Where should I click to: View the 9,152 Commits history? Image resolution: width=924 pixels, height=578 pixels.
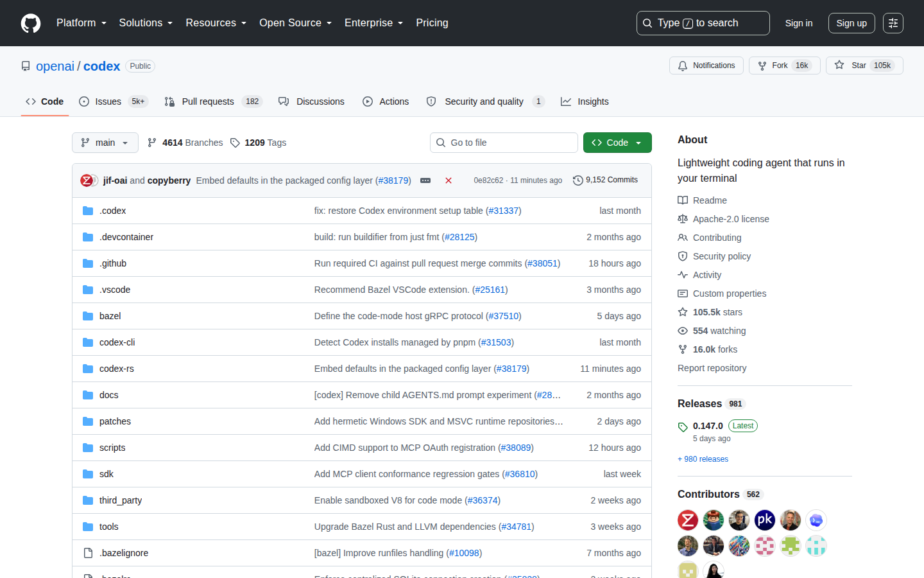click(605, 180)
